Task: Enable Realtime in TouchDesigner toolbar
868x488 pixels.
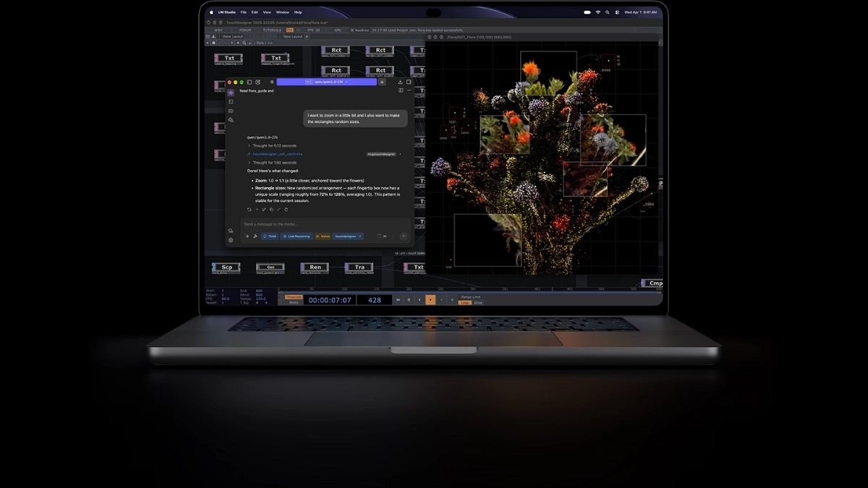Action: (x=359, y=30)
